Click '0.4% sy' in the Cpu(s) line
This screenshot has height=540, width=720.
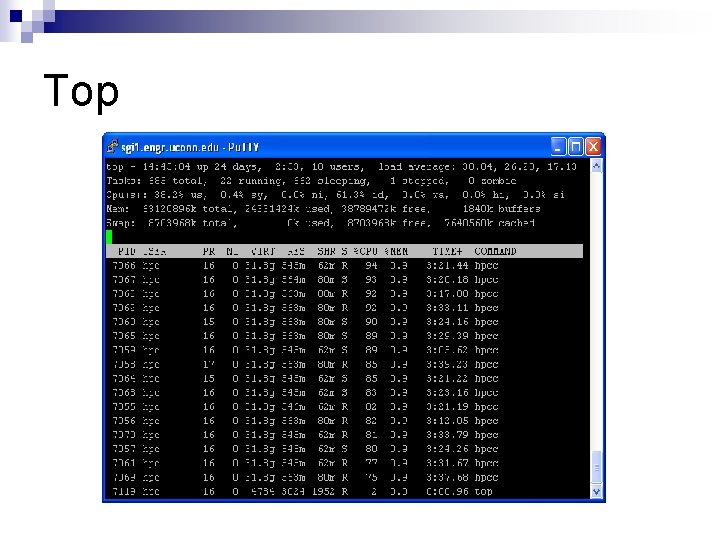coord(242,195)
